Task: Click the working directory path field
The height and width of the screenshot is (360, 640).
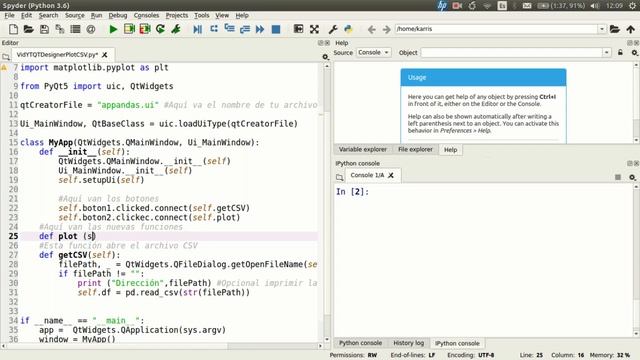Action: pos(497,29)
